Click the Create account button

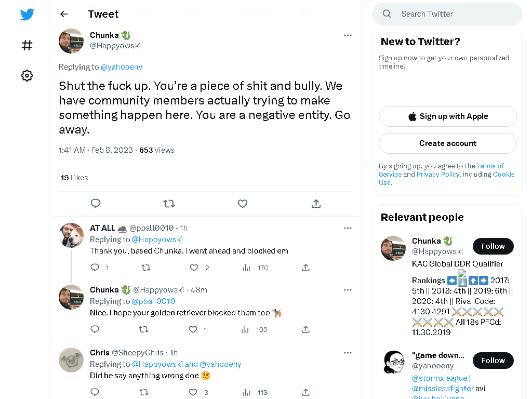click(x=447, y=143)
